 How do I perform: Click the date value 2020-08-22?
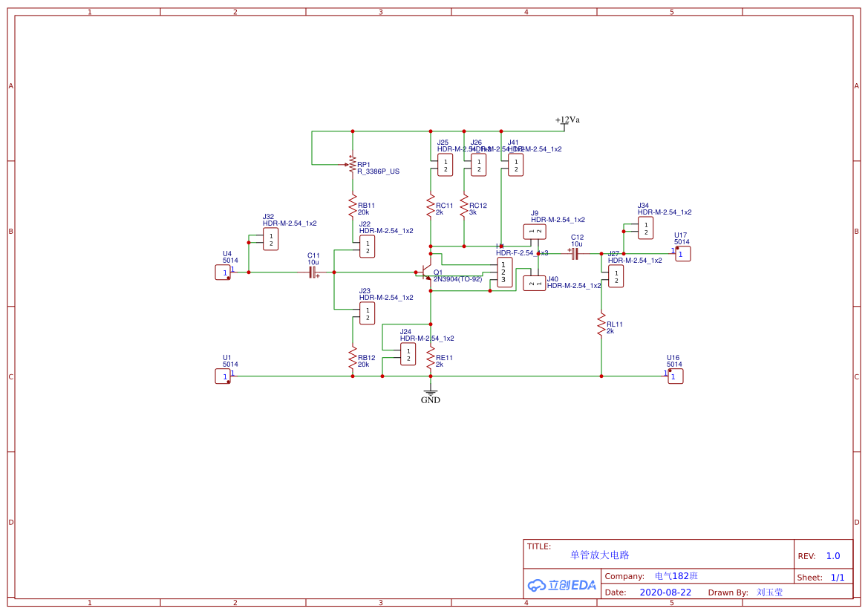click(x=665, y=592)
